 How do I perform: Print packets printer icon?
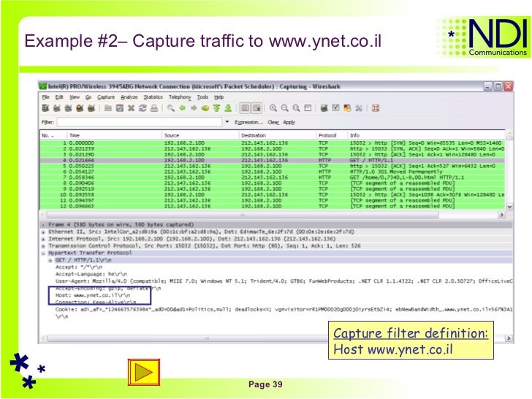(x=154, y=108)
